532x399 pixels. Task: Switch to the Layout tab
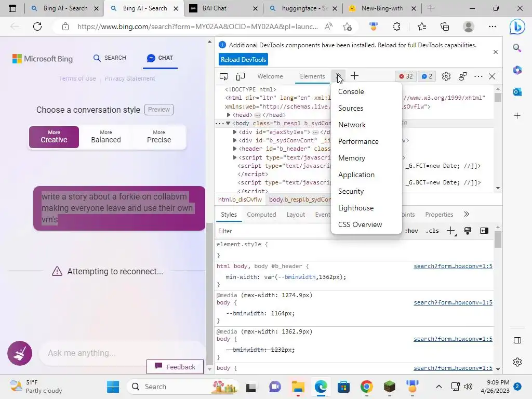pos(296,215)
